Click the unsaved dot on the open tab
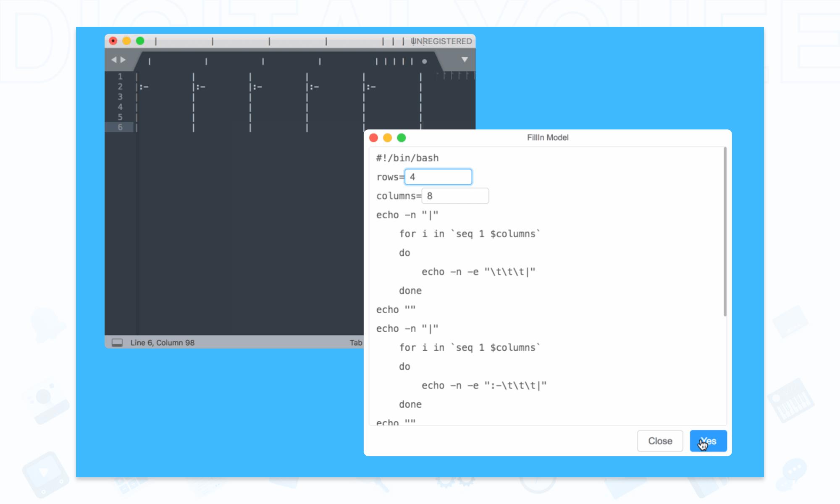The width and height of the screenshot is (840, 504). pos(425,62)
